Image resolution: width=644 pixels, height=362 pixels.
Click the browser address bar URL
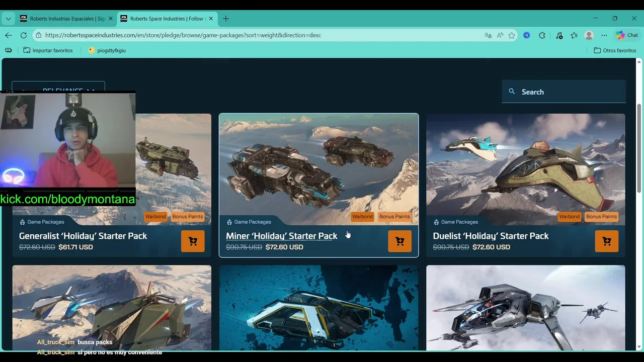tap(183, 35)
